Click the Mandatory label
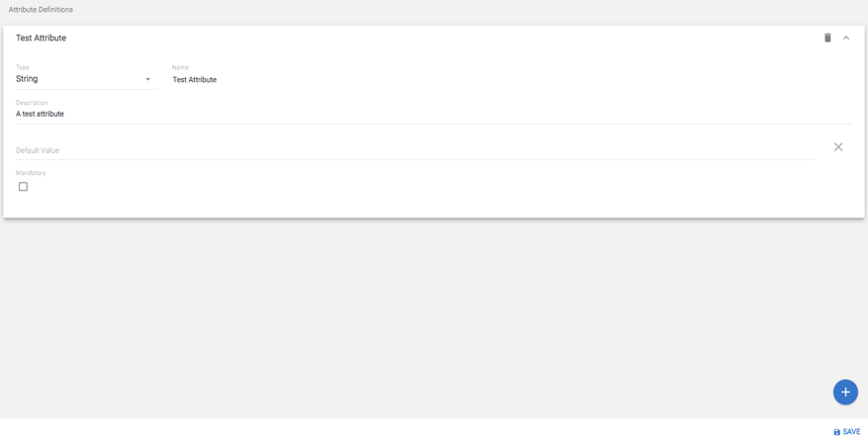 31,173
